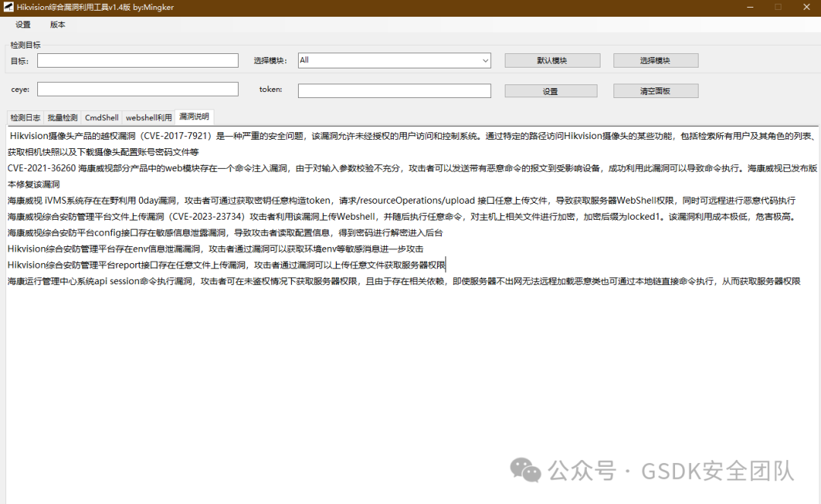Close the Hikvision tool window

[807, 8]
